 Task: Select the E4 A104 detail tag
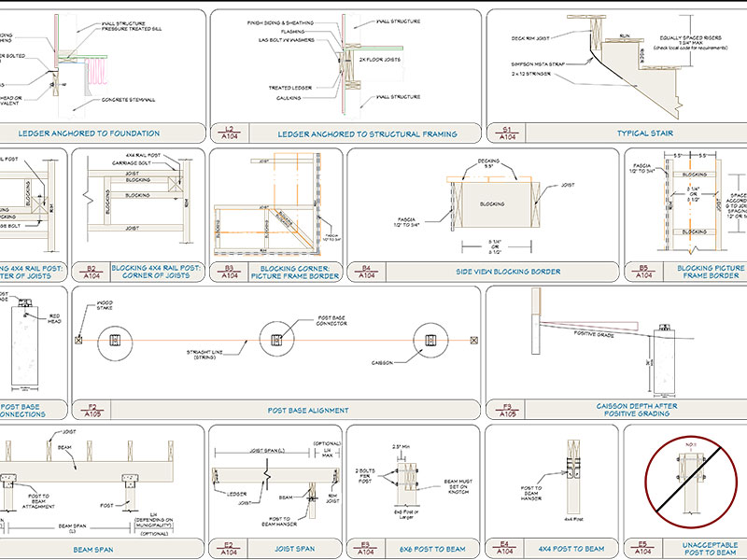click(x=504, y=548)
